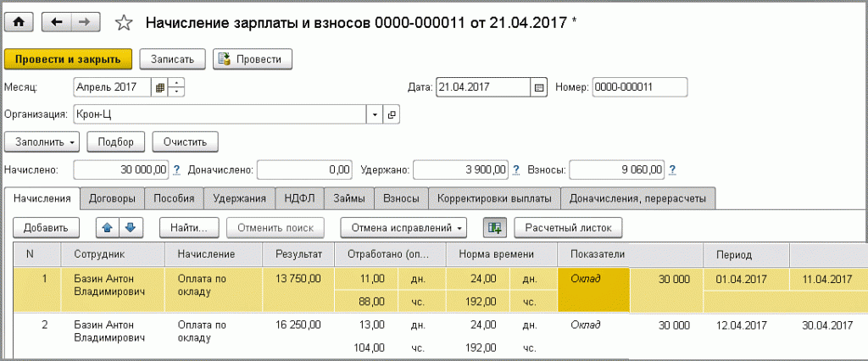This screenshot has width=868, height=361.
Task: Save document with Записать
Action: click(x=172, y=59)
